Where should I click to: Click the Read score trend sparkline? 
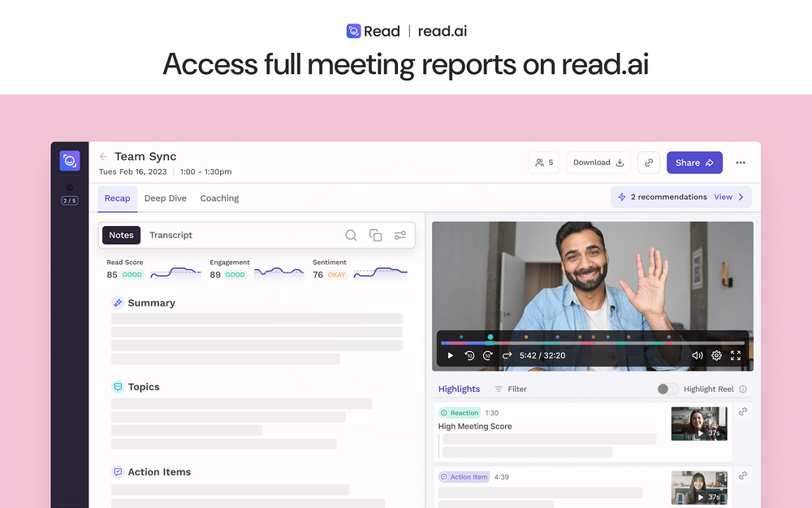pyautogui.click(x=175, y=272)
